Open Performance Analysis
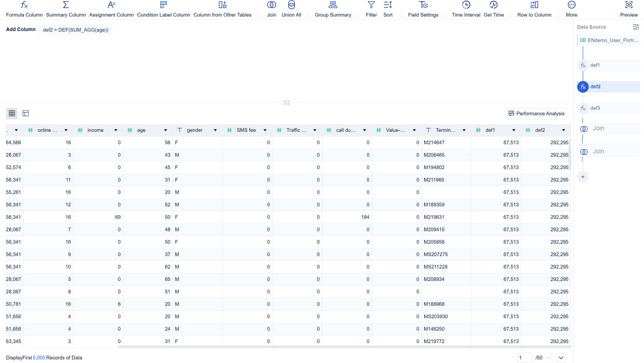 coord(536,113)
